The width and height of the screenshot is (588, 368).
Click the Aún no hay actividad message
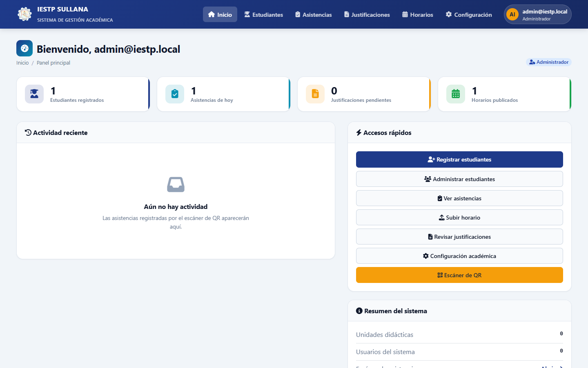point(176,207)
